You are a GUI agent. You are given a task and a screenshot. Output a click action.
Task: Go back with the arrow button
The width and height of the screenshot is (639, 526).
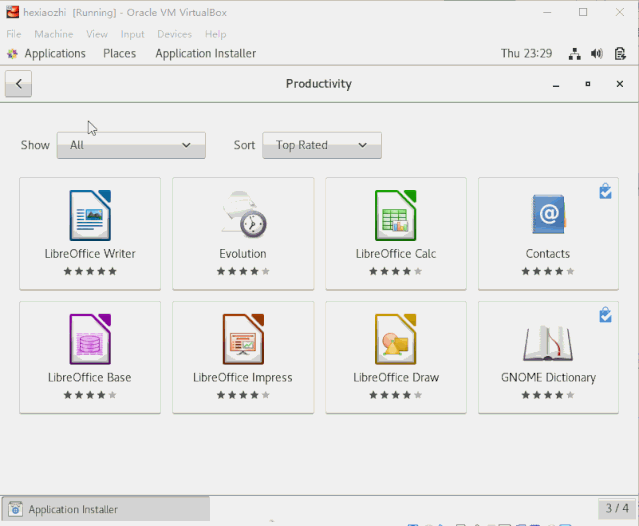click(18, 84)
